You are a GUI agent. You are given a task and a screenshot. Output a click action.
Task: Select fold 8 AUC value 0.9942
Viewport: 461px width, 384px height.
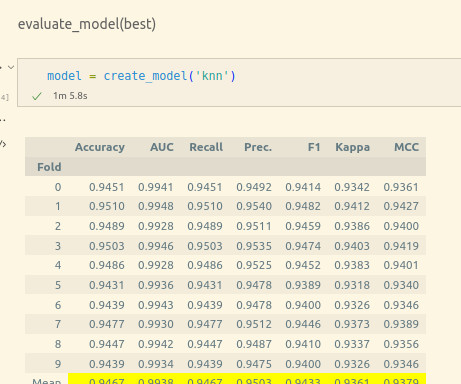[x=156, y=344]
